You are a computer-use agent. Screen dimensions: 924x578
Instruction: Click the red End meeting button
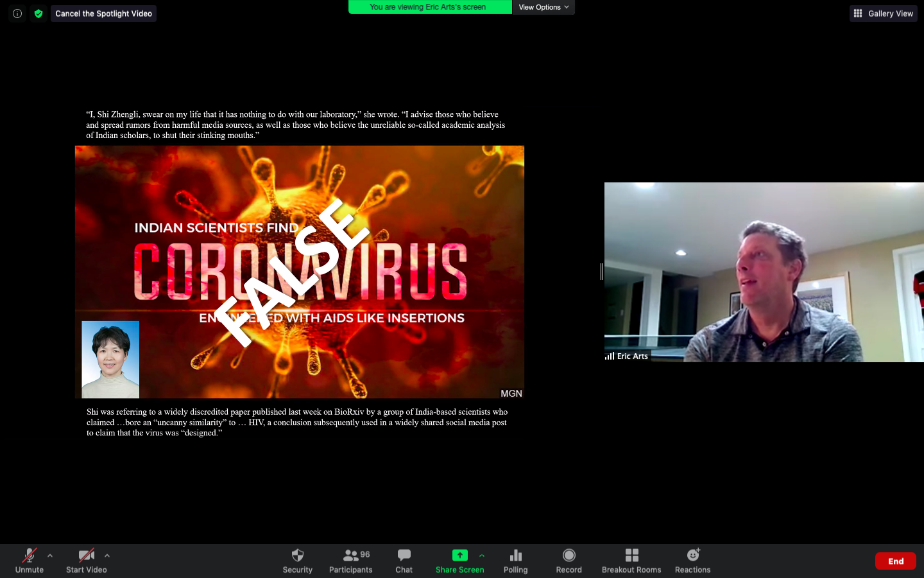pyautogui.click(x=895, y=561)
